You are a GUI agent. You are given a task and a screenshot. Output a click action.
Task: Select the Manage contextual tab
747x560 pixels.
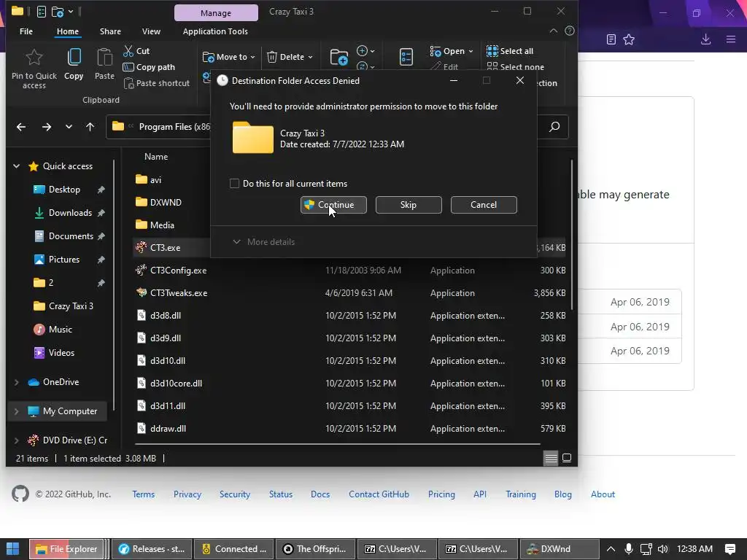(216, 13)
